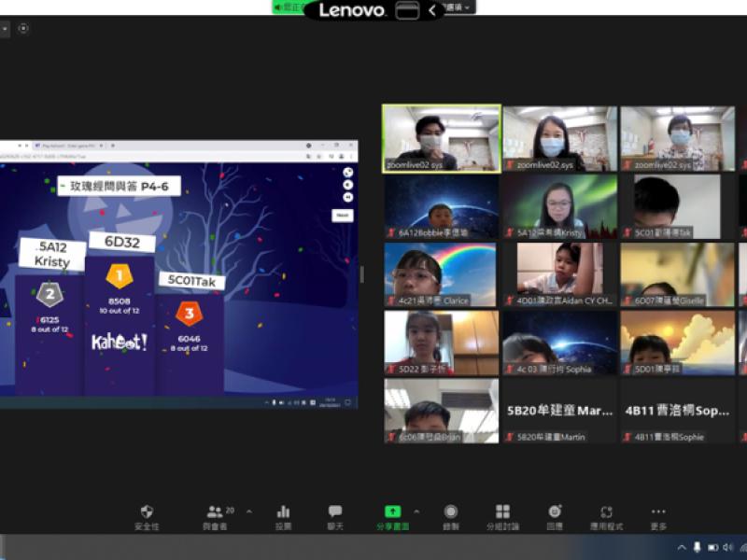Image resolution: width=747 pixels, height=560 pixels.
Task: Select the 4c21 Clarice rainbow tile
Action: 442,274
